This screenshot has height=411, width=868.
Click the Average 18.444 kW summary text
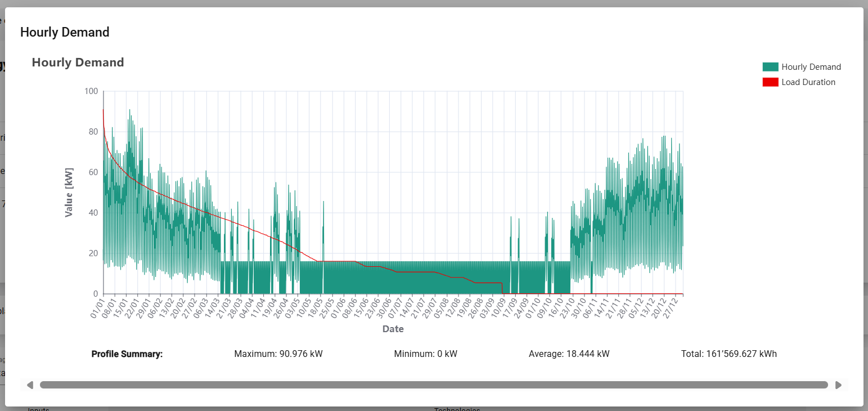pos(569,354)
